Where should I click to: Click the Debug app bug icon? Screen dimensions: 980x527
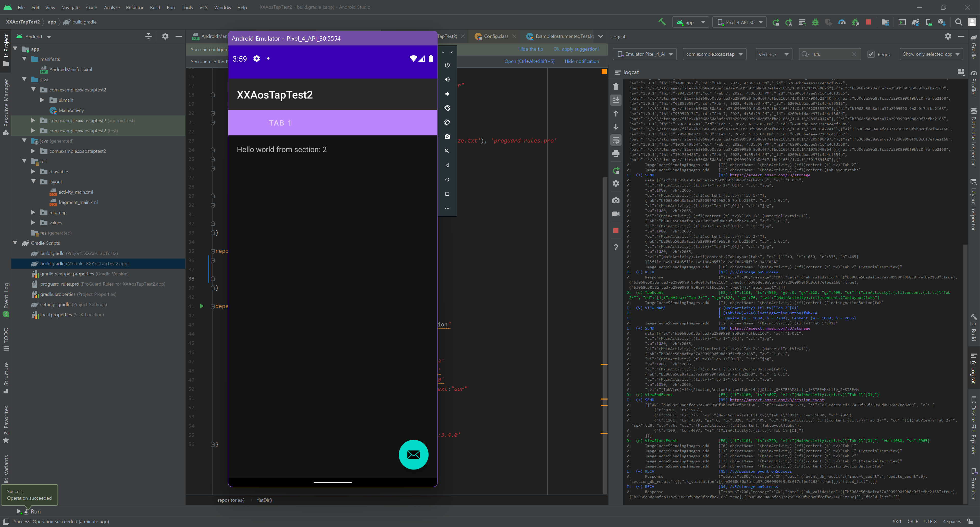(x=815, y=22)
